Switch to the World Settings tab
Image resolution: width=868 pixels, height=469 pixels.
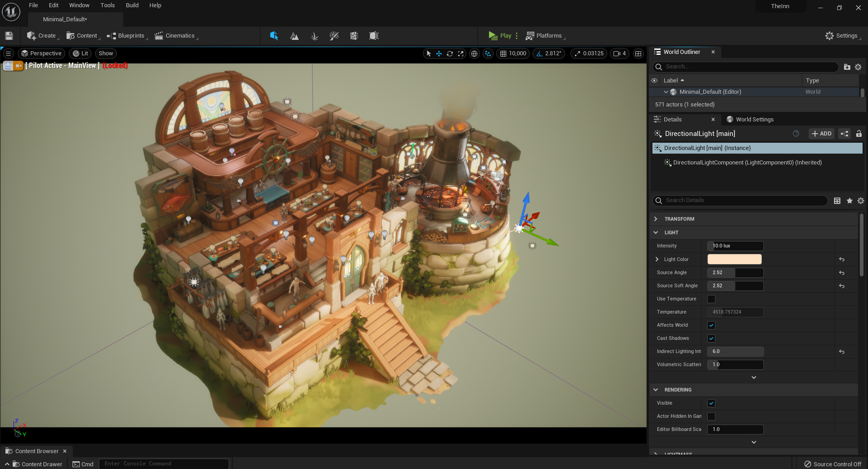pyautogui.click(x=754, y=120)
